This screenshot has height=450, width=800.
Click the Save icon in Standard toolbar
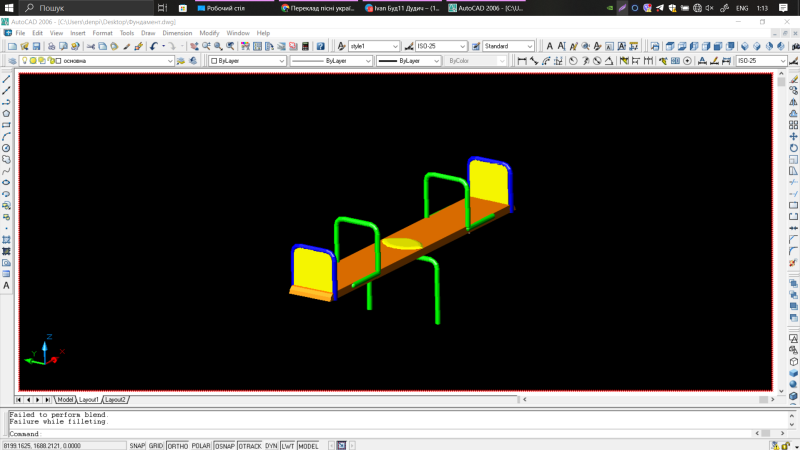(36, 46)
